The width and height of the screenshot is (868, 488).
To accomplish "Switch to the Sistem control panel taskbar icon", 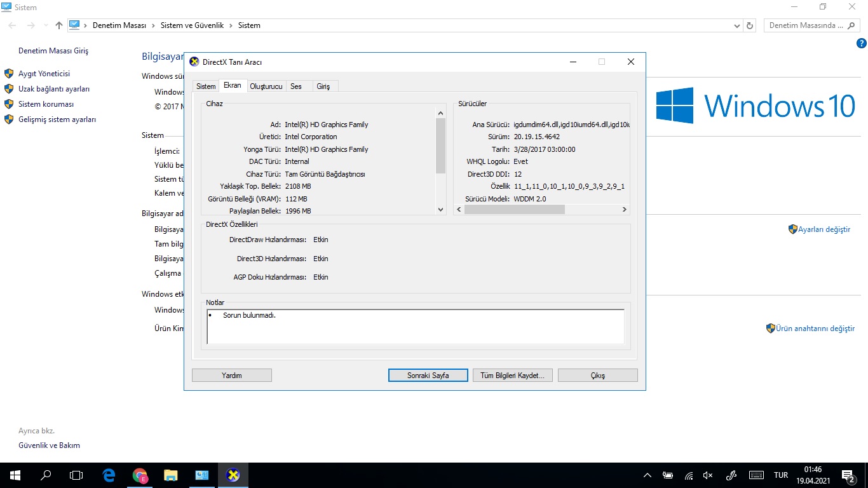I will pyautogui.click(x=201, y=475).
